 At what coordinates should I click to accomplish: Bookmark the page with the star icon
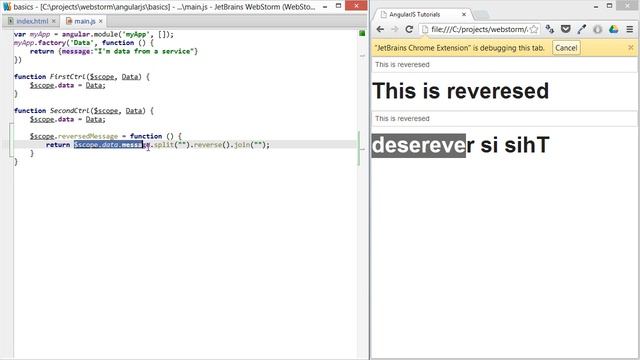pyautogui.click(x=533, y=29)
